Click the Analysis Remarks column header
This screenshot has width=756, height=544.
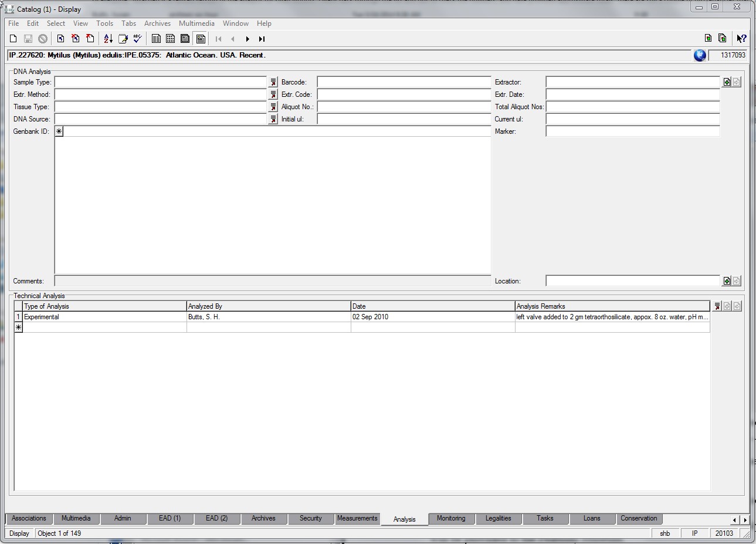612,306
